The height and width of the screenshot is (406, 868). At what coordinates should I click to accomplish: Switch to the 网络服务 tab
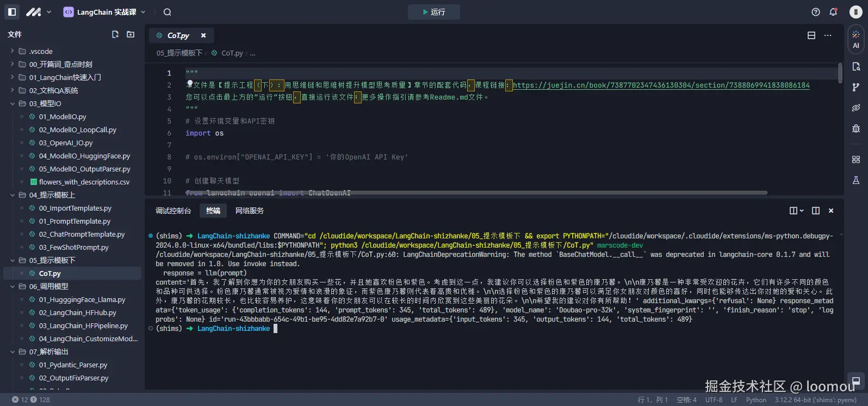(x=250, y=211)
